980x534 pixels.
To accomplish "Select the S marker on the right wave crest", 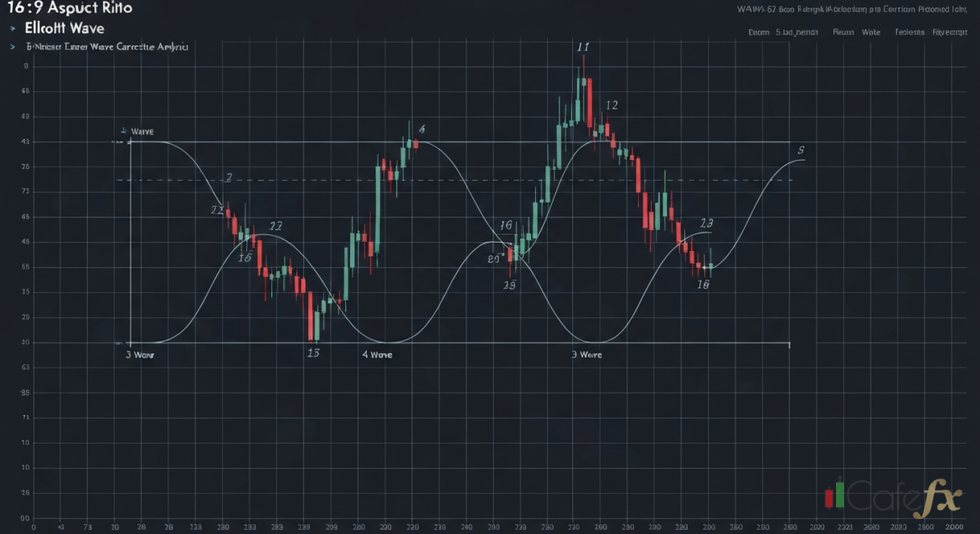I will pyautogui.click(x=802, y=151).
